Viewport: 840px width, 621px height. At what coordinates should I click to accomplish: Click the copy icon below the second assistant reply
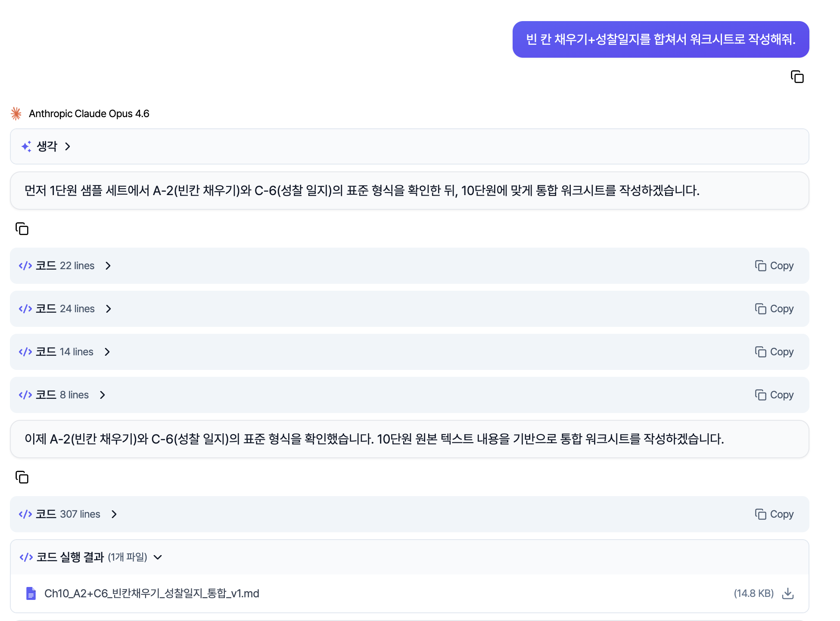click(x=22, y=477)
